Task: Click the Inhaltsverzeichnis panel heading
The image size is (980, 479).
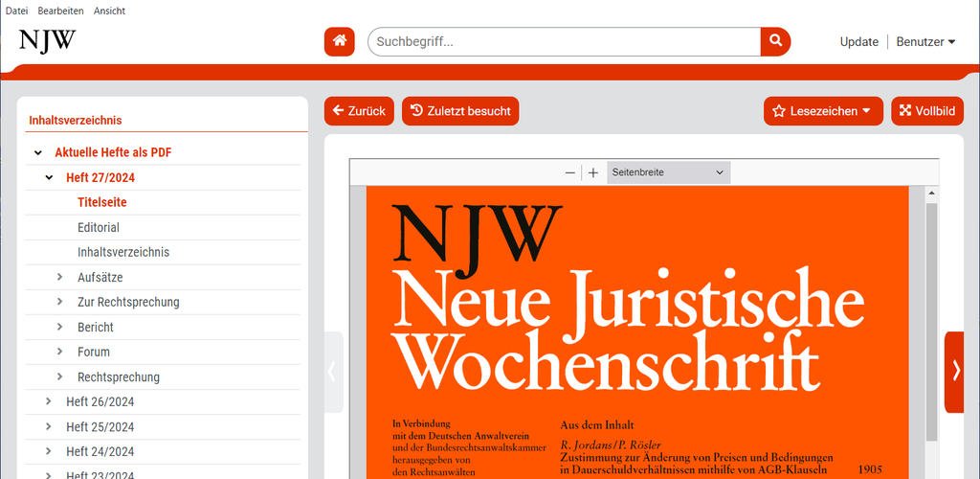Action: pos(76,120)
